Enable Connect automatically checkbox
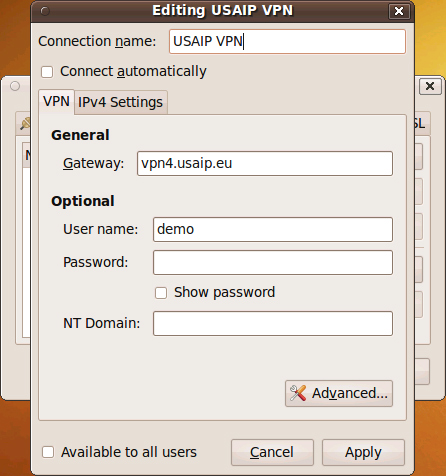 point(47,72)
